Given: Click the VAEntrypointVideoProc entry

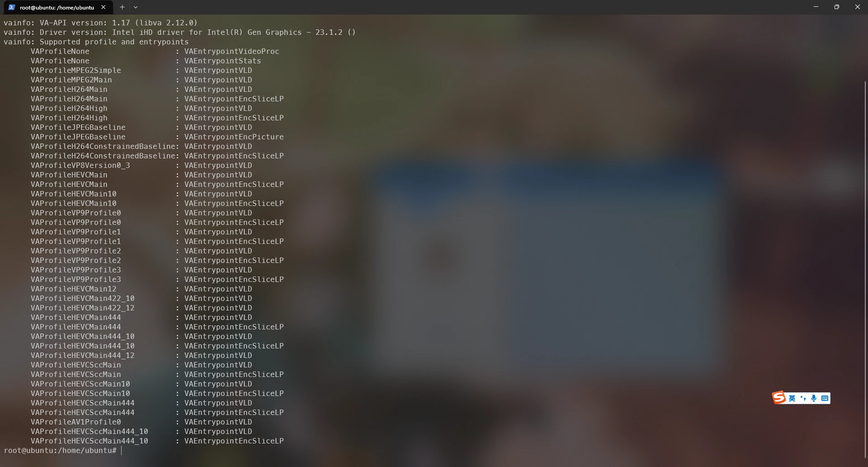Looking at the screenshot, I should (232, 51).
